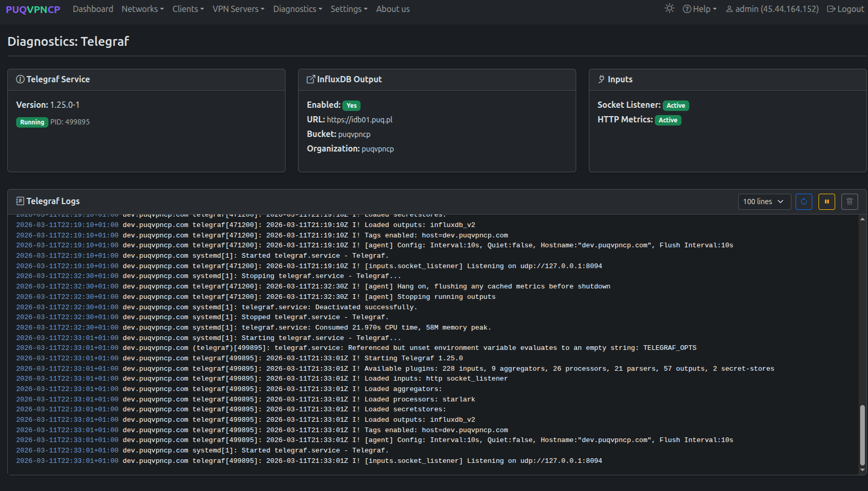The width and height of the screenshot is (868, 491).
Task: Click the logs scrollbar thumb
Action: pyautogui.click(x=862, y=435)
